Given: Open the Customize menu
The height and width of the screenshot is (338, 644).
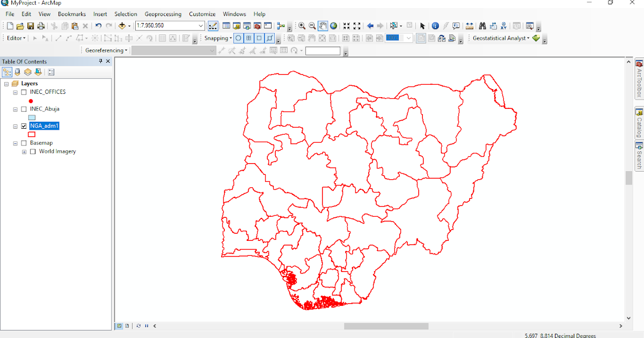Looking at the screenshot, I should [202, 14].
